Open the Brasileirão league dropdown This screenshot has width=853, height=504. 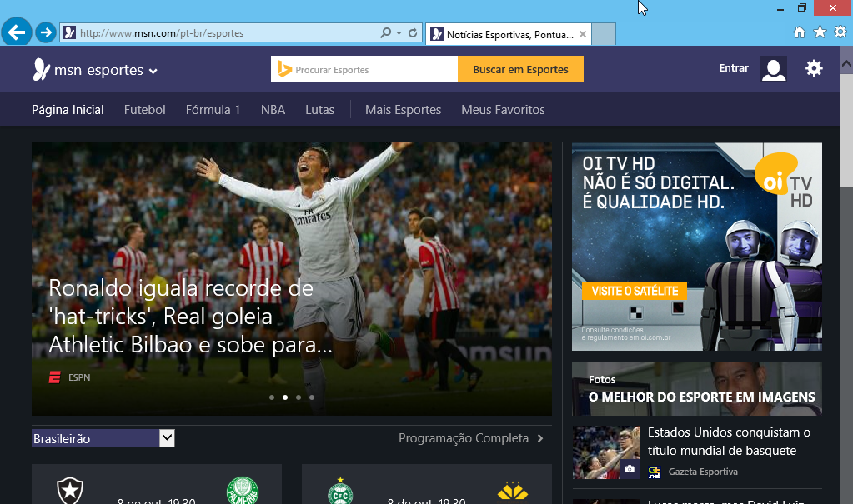(x=103, y=438)
